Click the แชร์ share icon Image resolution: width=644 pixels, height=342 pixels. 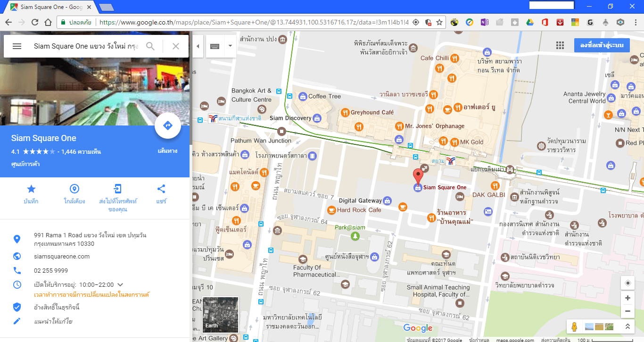161,189
